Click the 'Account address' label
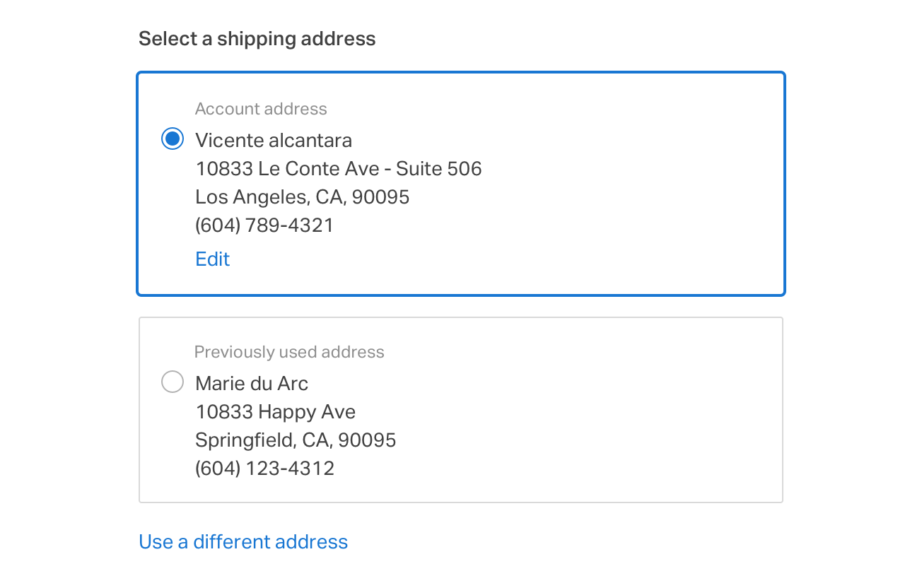 tap(261, 109)
